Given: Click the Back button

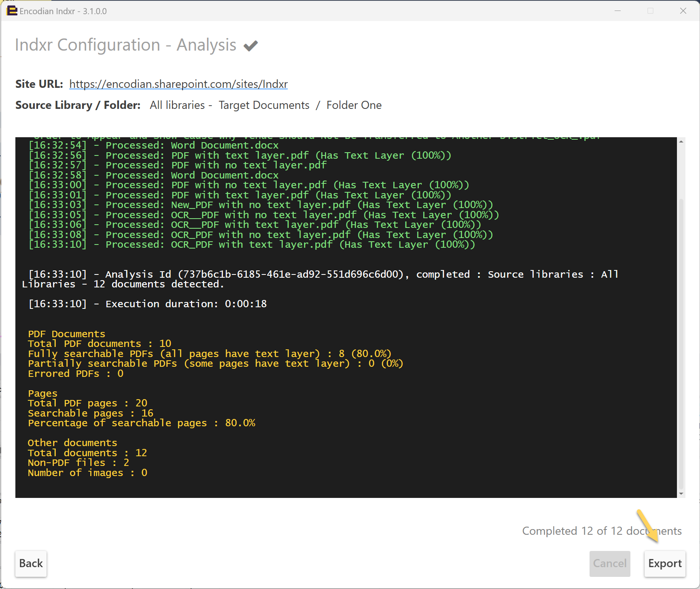Looking at the screenshot, I should click(31, 563).
